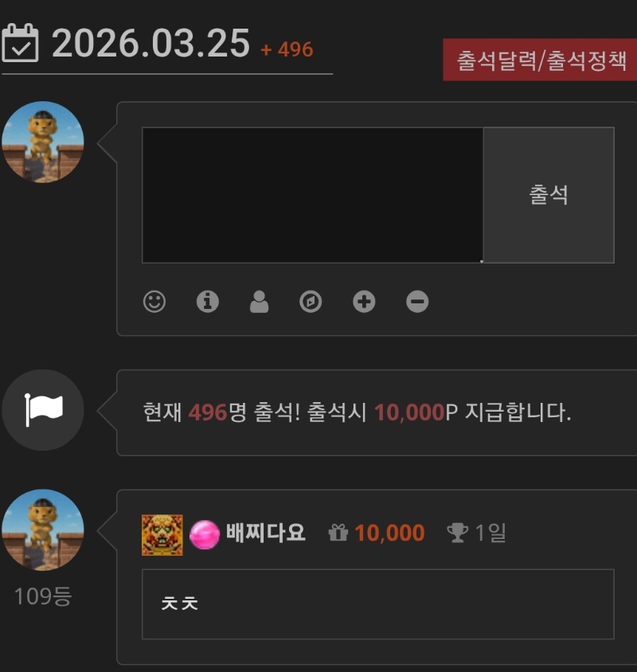637x672 pixels.
Task: Click the pink gem badge icon
Action: (205, 534)
